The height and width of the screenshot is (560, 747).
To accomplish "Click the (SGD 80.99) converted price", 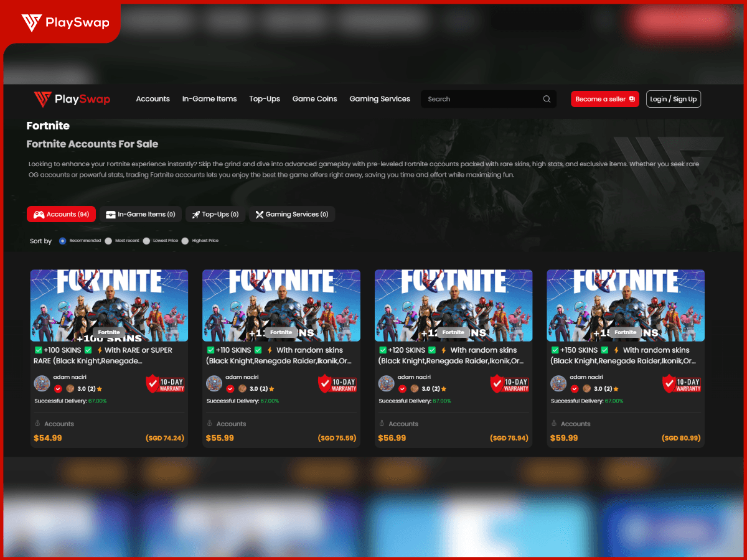I will pyautogui.click(x=682, y=438).
